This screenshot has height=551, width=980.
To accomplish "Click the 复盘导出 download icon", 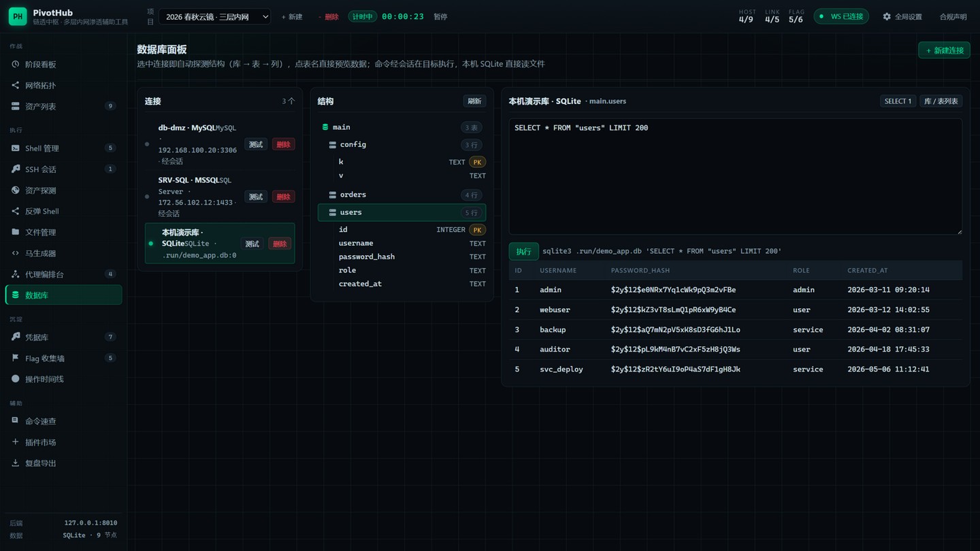I will pos(16,463).
